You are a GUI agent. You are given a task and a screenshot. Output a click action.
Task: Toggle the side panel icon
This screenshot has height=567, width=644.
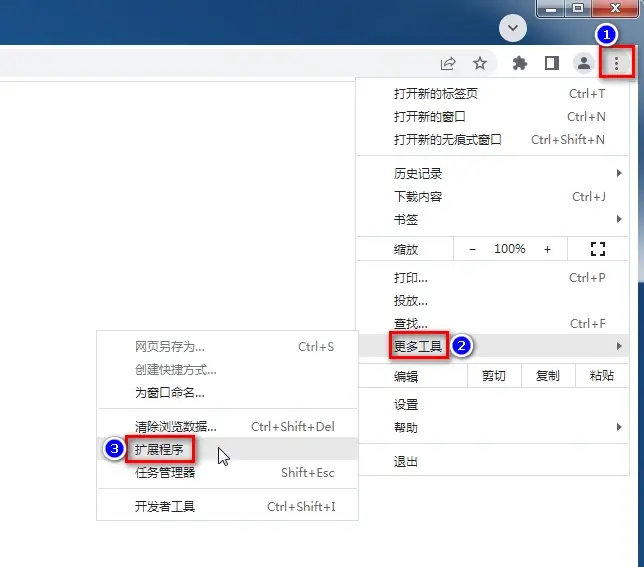coord(551,64)
